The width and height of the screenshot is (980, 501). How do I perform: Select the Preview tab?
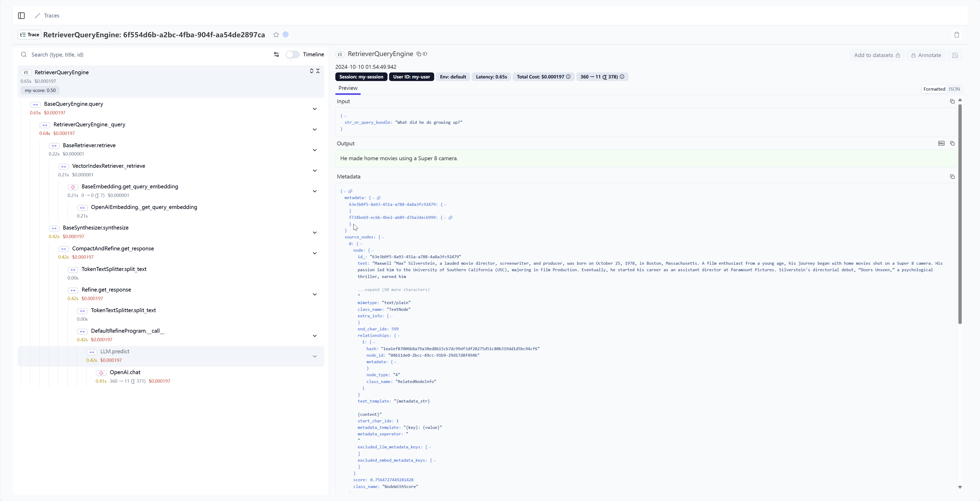(x=348, y=88)
